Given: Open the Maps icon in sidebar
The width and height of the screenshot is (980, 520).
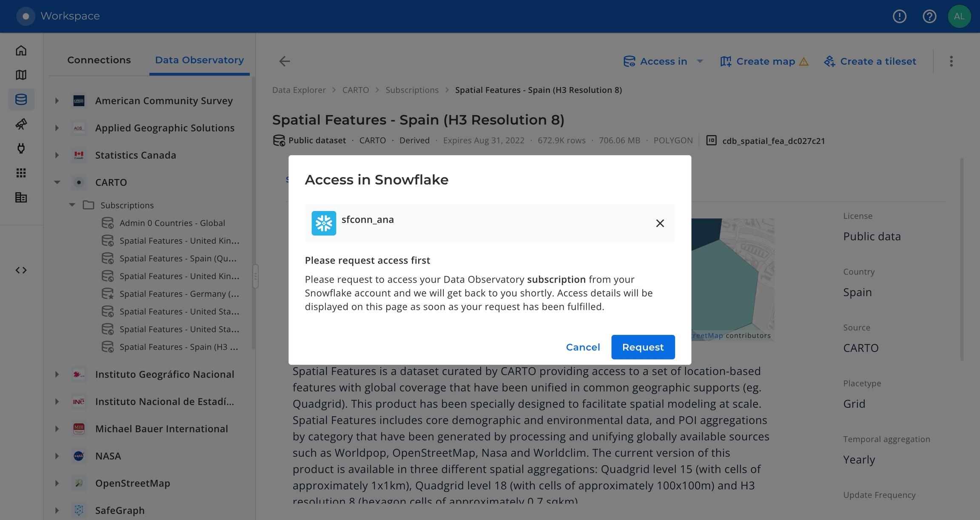Looking at the screenshot, I should [21, 75].
